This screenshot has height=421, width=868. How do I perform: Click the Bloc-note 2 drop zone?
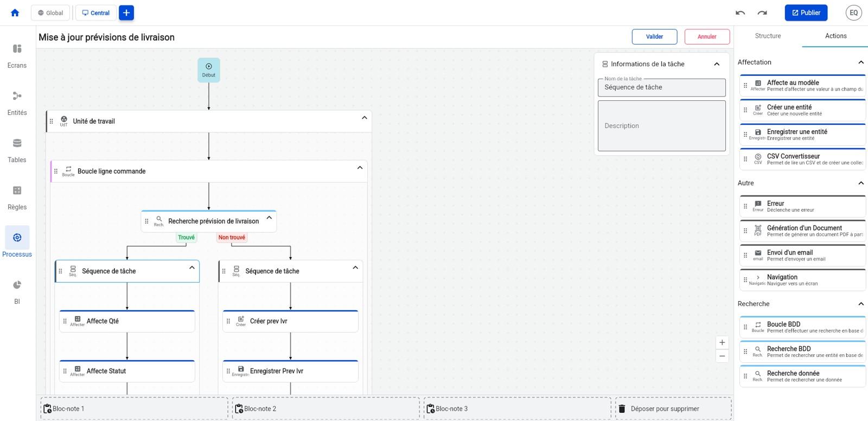(x=325, y=409)
